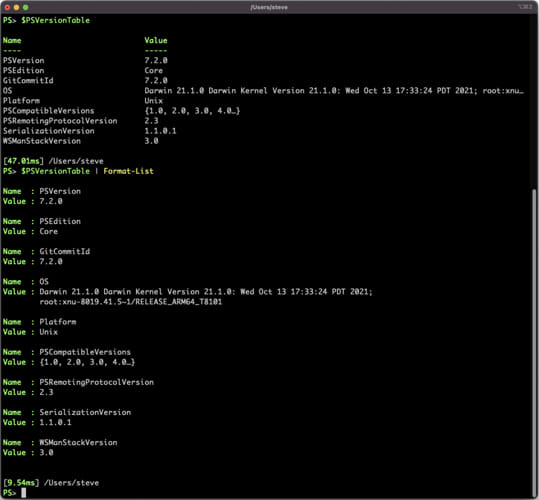Image resolution: width=539 pixels, height=500 pixels.
Task: Click the 'Format-List' command text
Action: click(129, 171)
